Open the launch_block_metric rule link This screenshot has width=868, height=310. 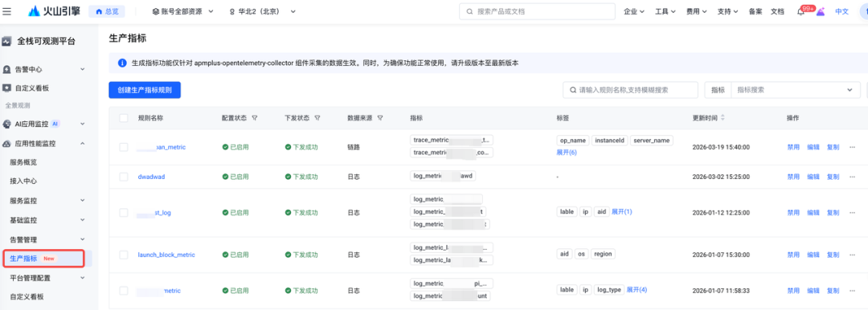[166, 255]
